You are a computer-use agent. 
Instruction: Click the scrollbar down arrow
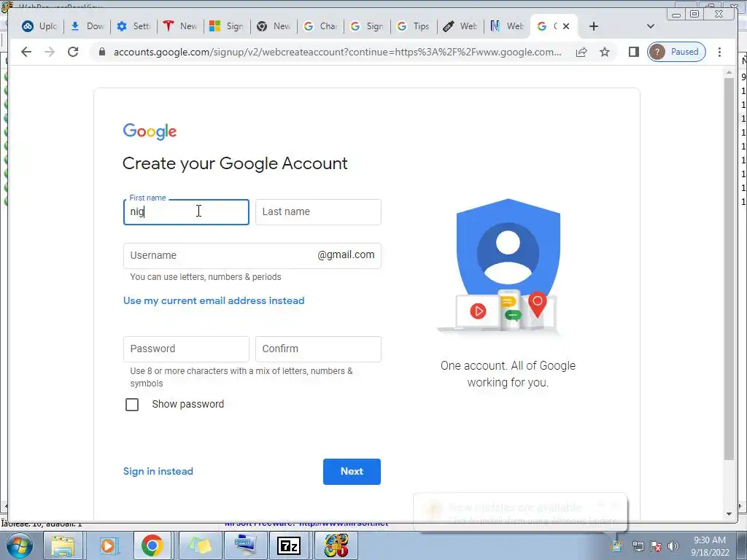click(729, 514)
